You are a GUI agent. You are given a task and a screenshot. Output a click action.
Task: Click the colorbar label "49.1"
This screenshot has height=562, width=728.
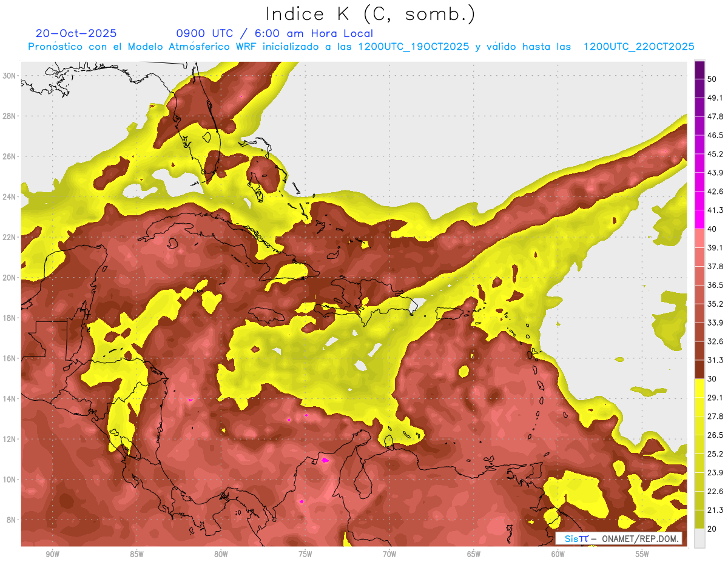point(715,98)
